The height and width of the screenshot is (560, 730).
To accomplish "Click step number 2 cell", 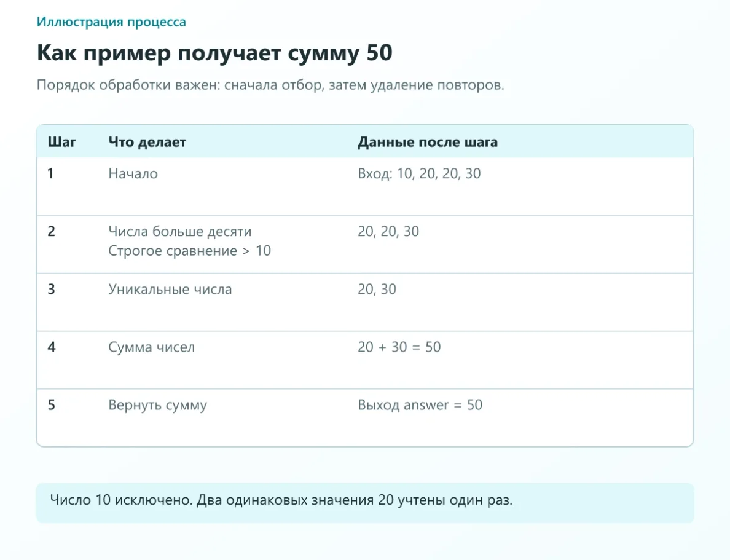I will point(51,232).
